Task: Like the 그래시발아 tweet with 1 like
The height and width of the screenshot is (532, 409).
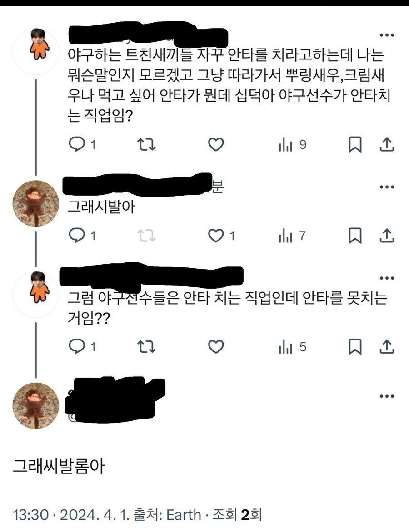Action: (216, 236)
